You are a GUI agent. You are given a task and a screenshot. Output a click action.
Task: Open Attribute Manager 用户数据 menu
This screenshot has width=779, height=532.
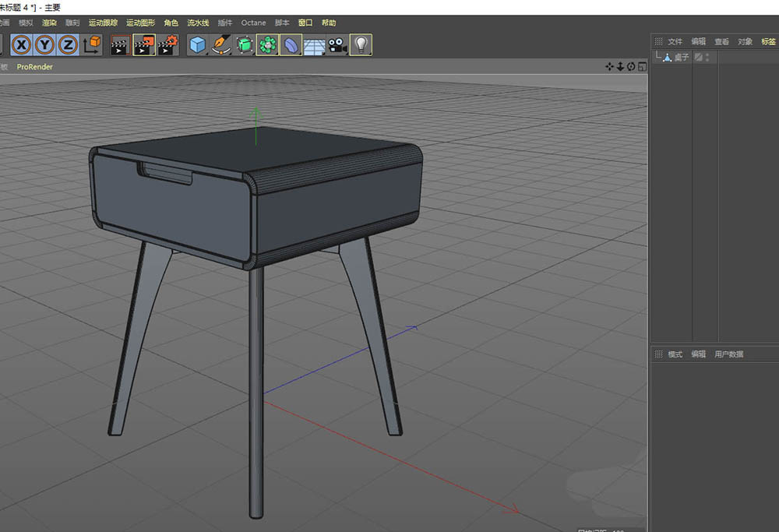(x=729, y=354)
